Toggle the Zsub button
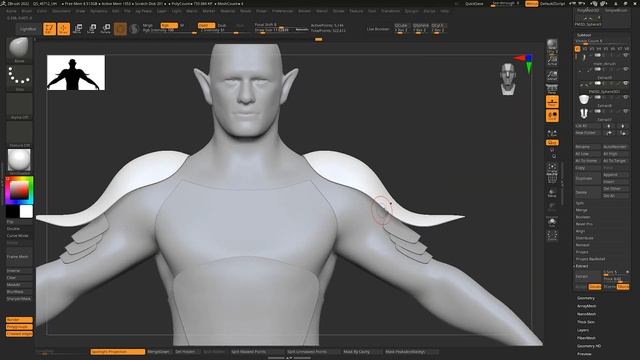Screen dimensions: 640x360 click(x=222, y=25)
